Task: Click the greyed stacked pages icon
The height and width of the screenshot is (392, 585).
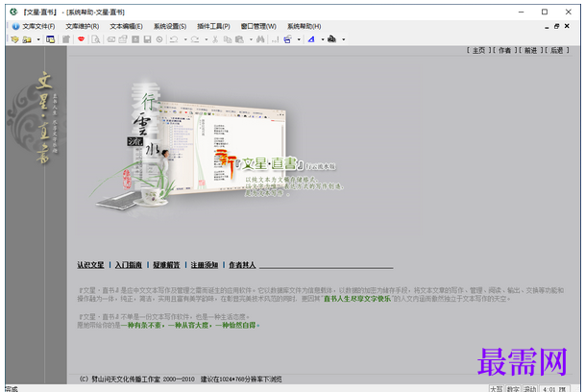Action: click(123, 39)
